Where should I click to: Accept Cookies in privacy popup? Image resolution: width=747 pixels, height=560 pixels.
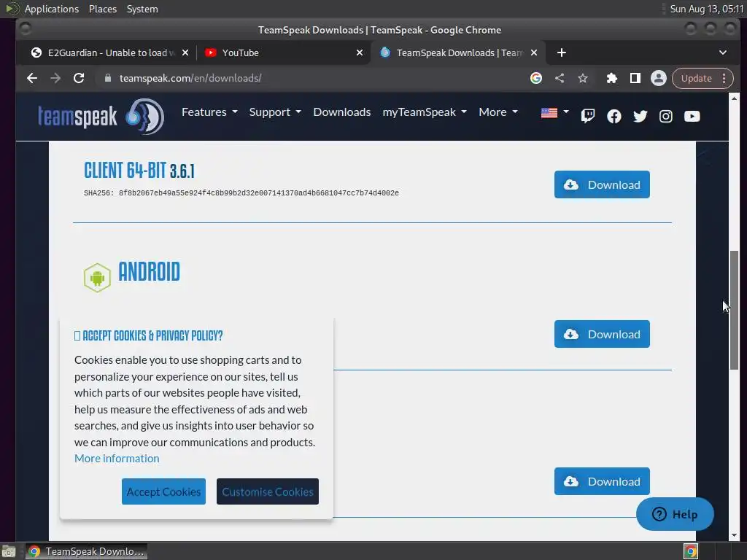(x=163, y=491)
